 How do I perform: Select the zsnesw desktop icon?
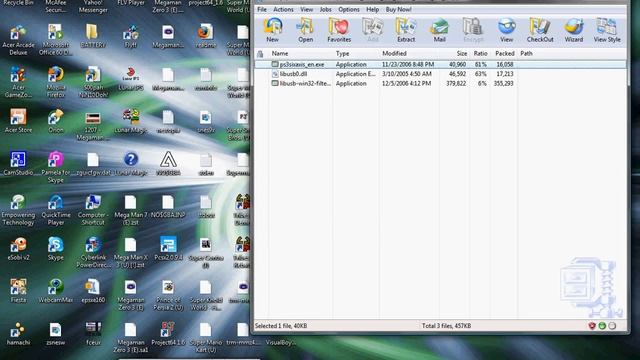(x=56, y=333)
